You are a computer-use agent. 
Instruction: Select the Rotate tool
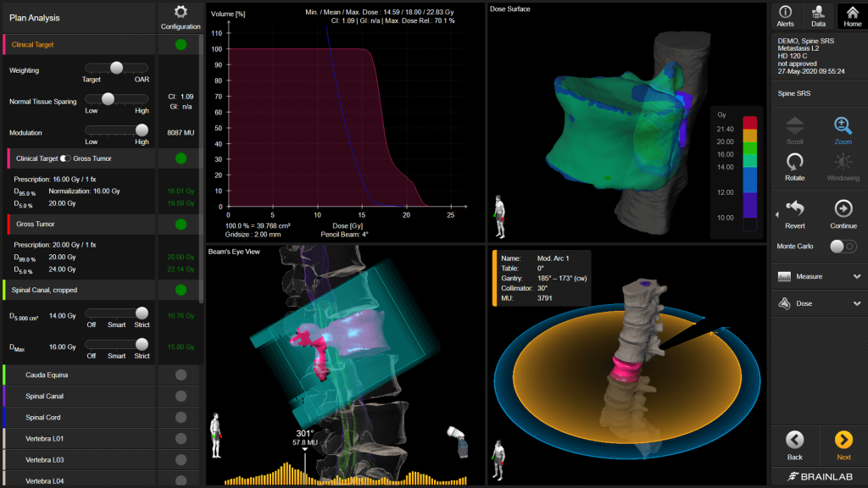click(x=795, y=165)
